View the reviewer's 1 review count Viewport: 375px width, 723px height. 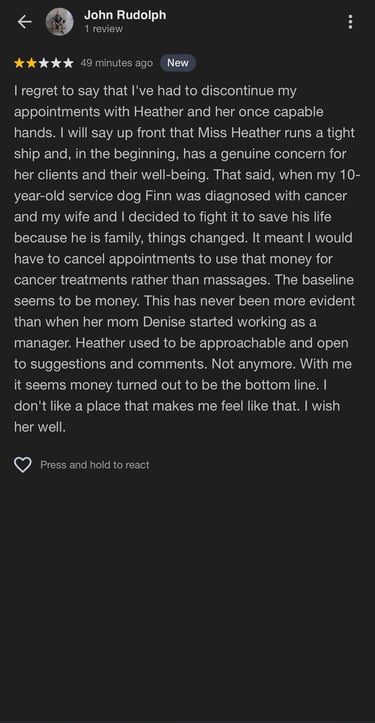(x=103, y=29)
